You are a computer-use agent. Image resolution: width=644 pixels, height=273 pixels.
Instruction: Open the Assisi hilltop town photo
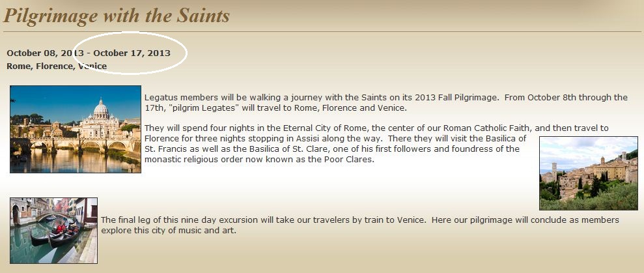[588, 173]
